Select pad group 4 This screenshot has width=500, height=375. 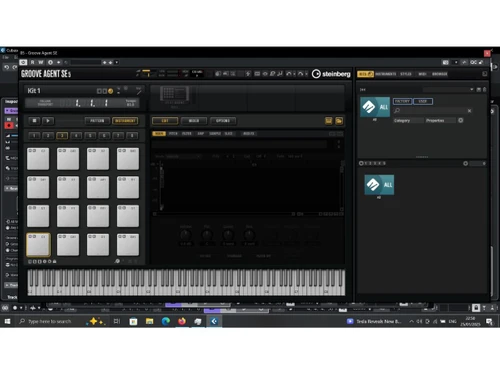(76, 135)
